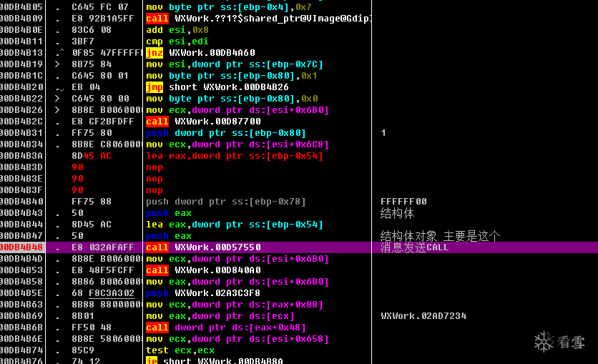This screenshot has height=364, width=598.
Task: Click hex bytes 68 F8C3A302
Action: click(103, 293)
